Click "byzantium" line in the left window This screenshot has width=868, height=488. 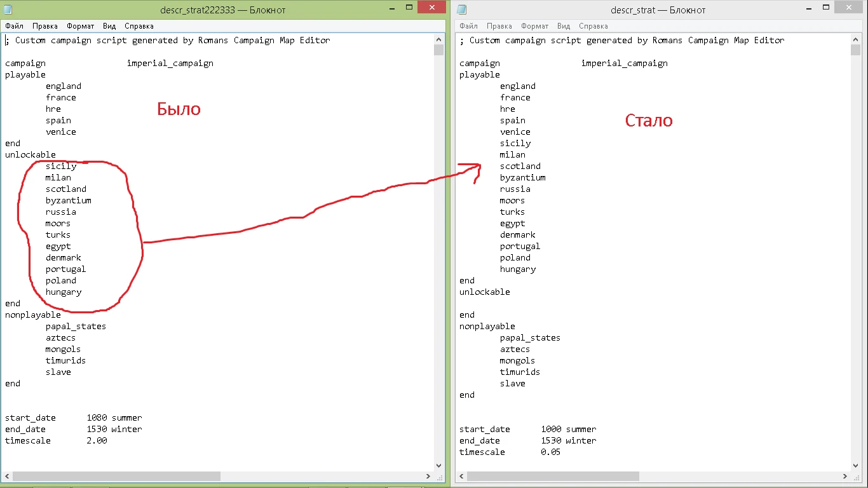point(69,200)
